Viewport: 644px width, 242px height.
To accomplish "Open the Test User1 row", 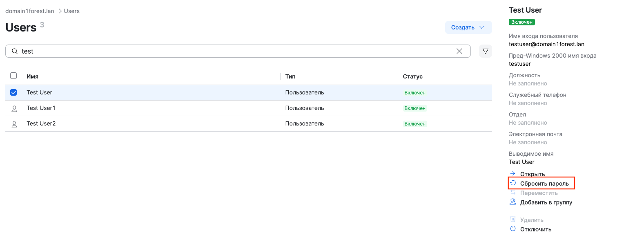I will [41, 108].
